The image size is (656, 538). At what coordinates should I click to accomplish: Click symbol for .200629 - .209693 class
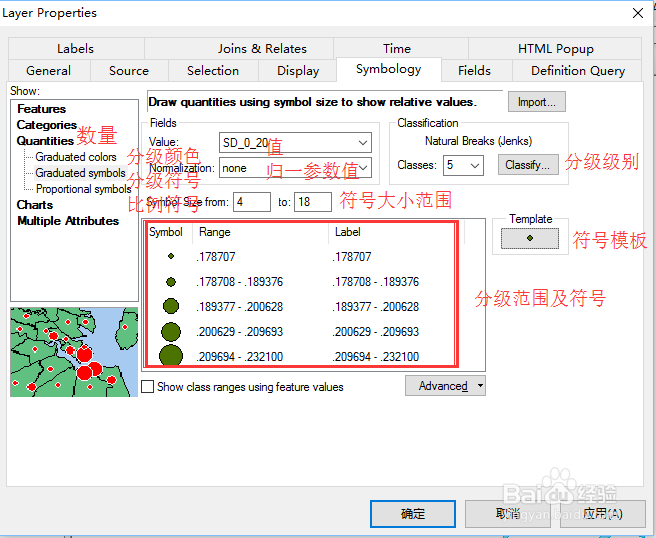[x=171, y=332]
